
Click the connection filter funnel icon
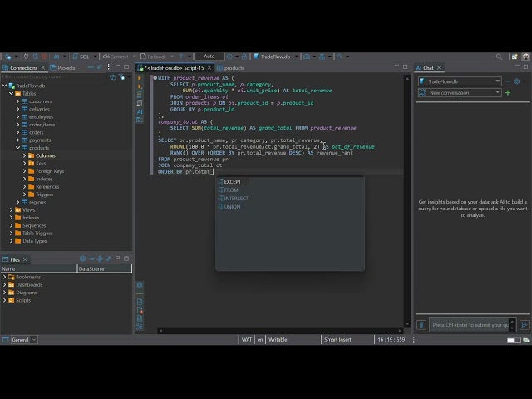pos(121,77)
